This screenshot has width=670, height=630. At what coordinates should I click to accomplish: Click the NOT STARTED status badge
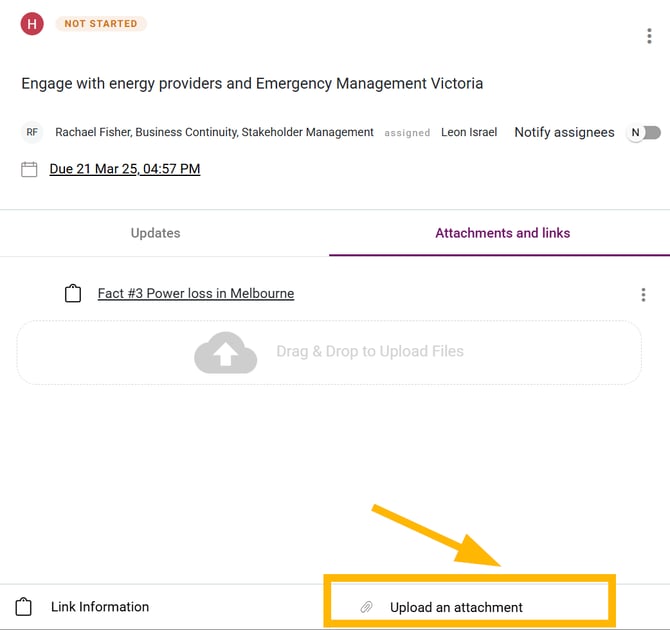101,24
